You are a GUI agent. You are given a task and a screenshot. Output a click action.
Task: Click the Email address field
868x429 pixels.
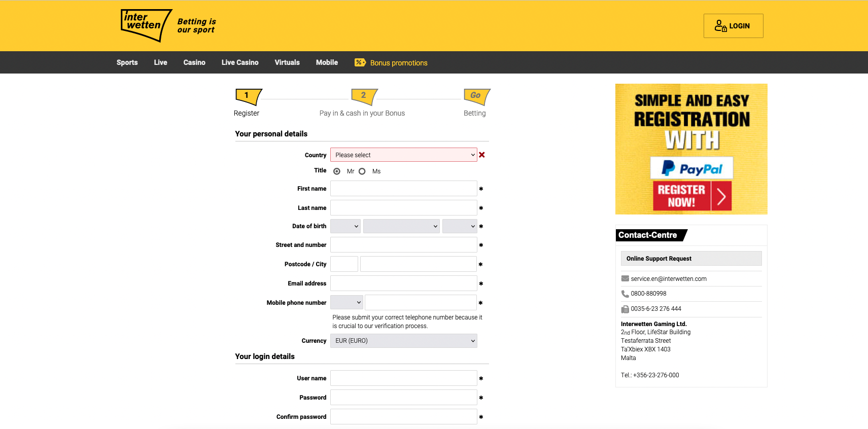pyautogui.click(x=404, y=283)
